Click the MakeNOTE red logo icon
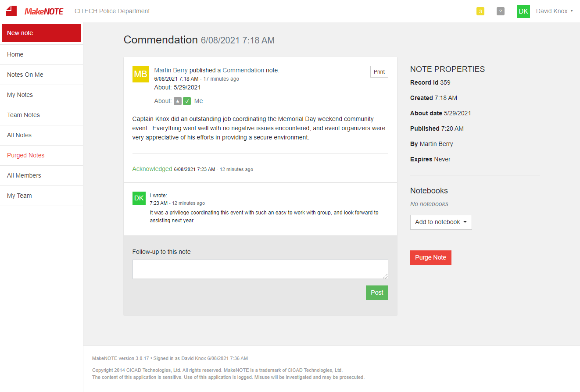Viewport: 580px width, 392px height. [11, 11]
